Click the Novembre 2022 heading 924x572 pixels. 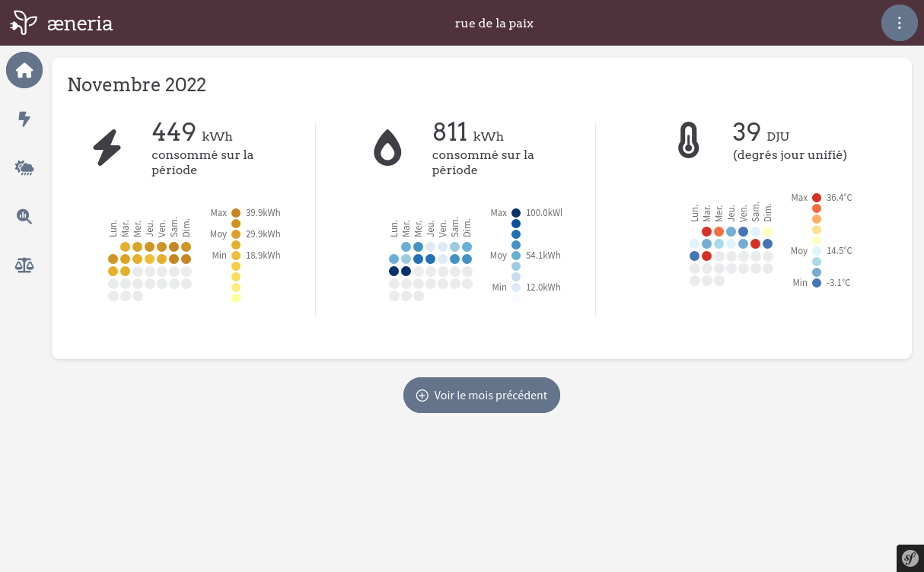[137, 84]
